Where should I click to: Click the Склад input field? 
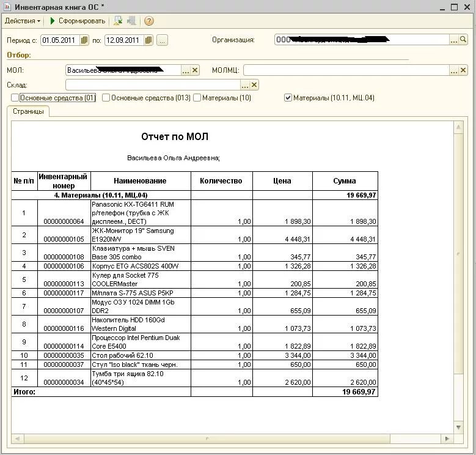(x=153, y=85)
